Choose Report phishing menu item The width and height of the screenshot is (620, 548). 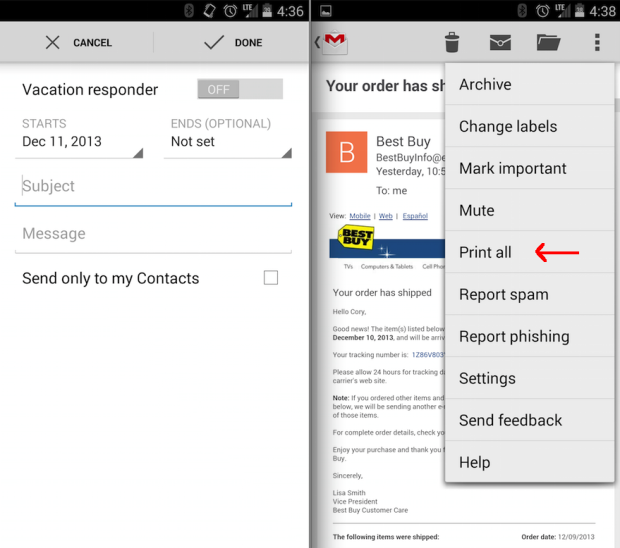tap(529, 336)
